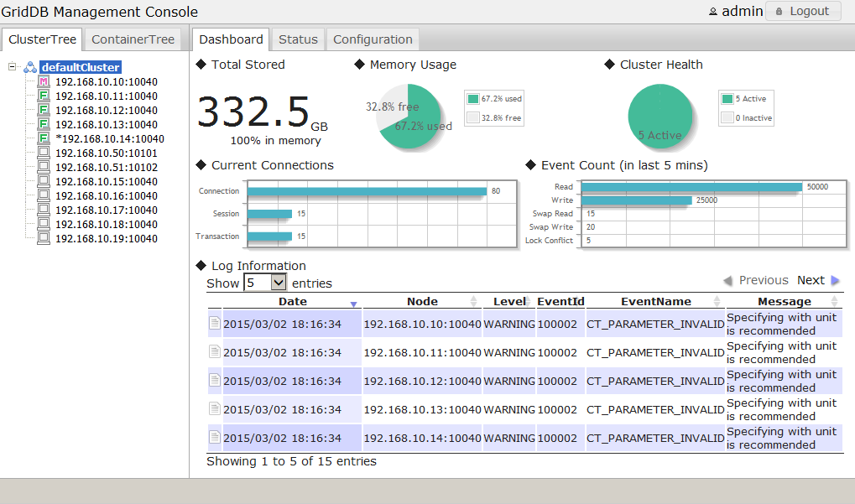Click the cluster icon next to defaultCluster
This screenshot has height=504, width=855.
tap(30, 65)
